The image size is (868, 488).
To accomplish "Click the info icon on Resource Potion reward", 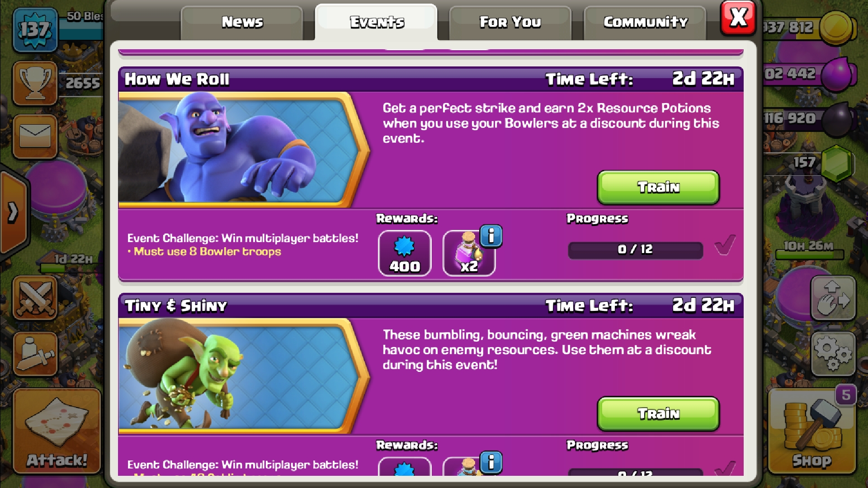I will pyautogui.click(x=491, y=236).
